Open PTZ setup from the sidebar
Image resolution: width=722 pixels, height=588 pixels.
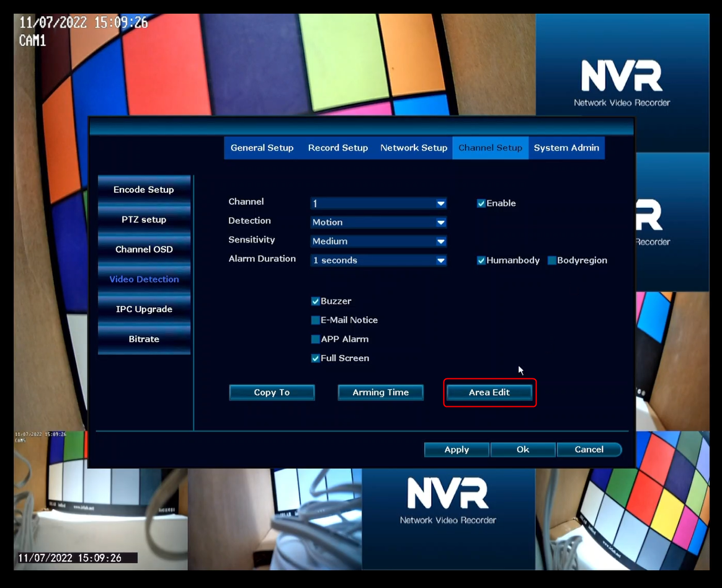tap(144, 220)
